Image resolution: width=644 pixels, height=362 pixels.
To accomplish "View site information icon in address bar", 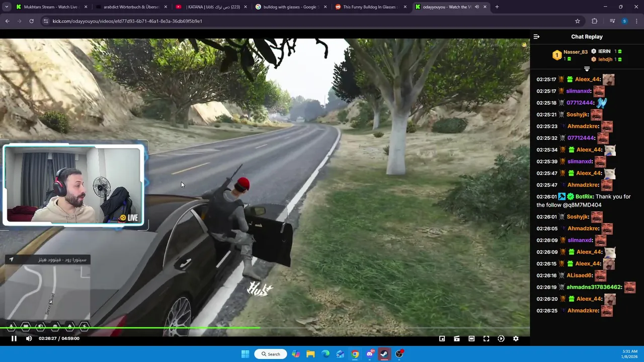I will (46, 21).
